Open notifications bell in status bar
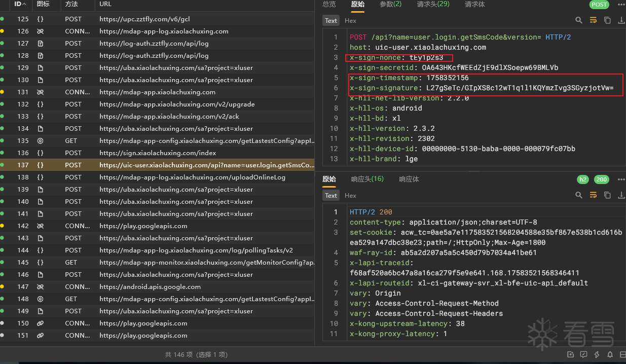The height and width of the screenshot is (364, 626). coord(610,354)
